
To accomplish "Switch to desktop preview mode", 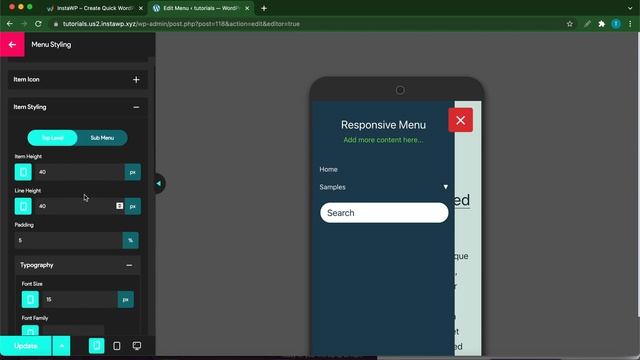I will (x=137, y=346).
